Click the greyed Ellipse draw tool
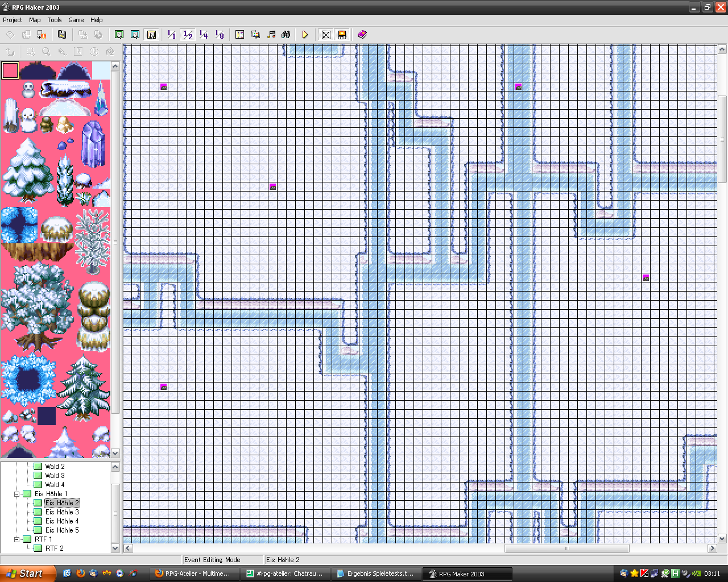Screen dimensions: 728x582 94,52
